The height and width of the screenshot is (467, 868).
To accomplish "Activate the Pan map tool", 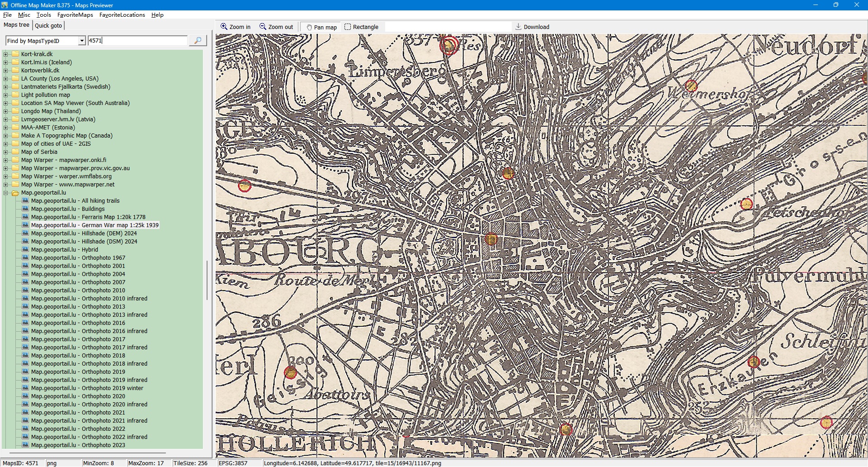I will pyautogui.click(x=321, y=27).
